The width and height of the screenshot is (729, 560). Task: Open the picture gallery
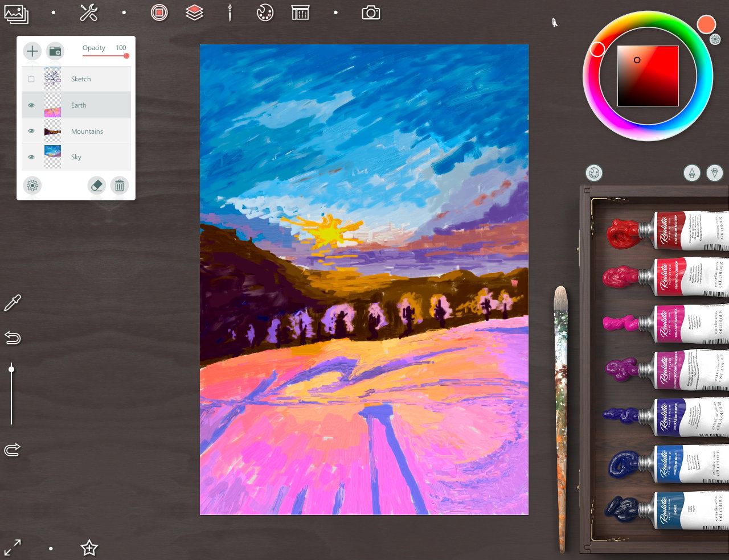click(16, 13)
